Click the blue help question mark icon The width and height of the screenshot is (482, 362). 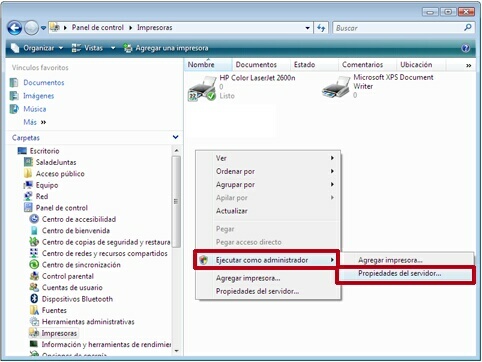(466, 48)
